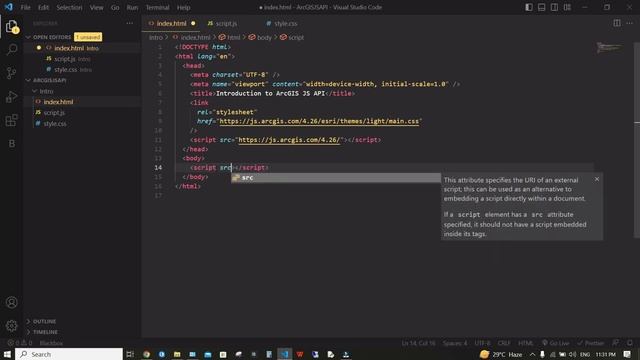Toggle bottom panel layout icon
Screen dimensions: 640x360
pos(542,7)
